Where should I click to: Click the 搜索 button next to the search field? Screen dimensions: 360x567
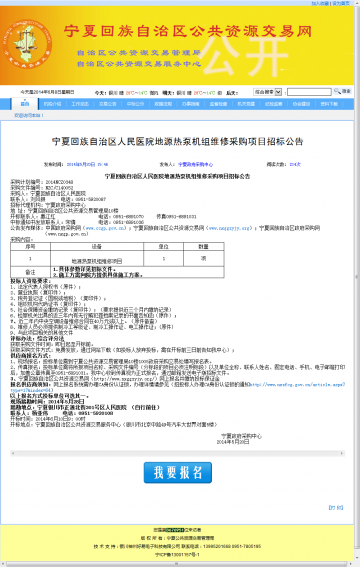point(346,91)
